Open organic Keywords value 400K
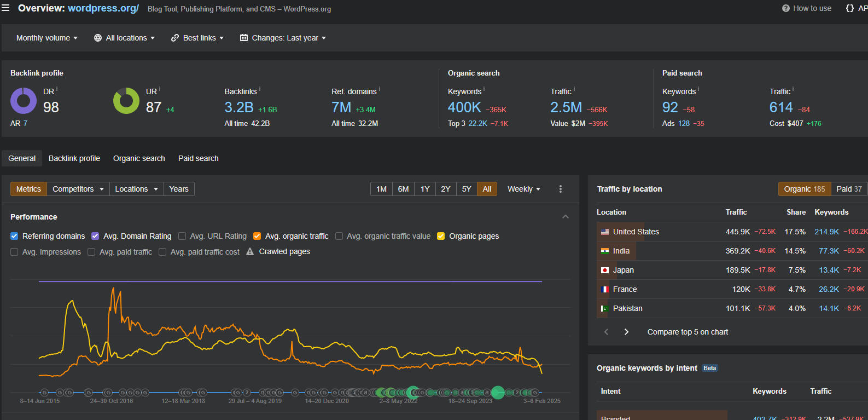This screenshot has height=420, width=868. click(464, 107)
